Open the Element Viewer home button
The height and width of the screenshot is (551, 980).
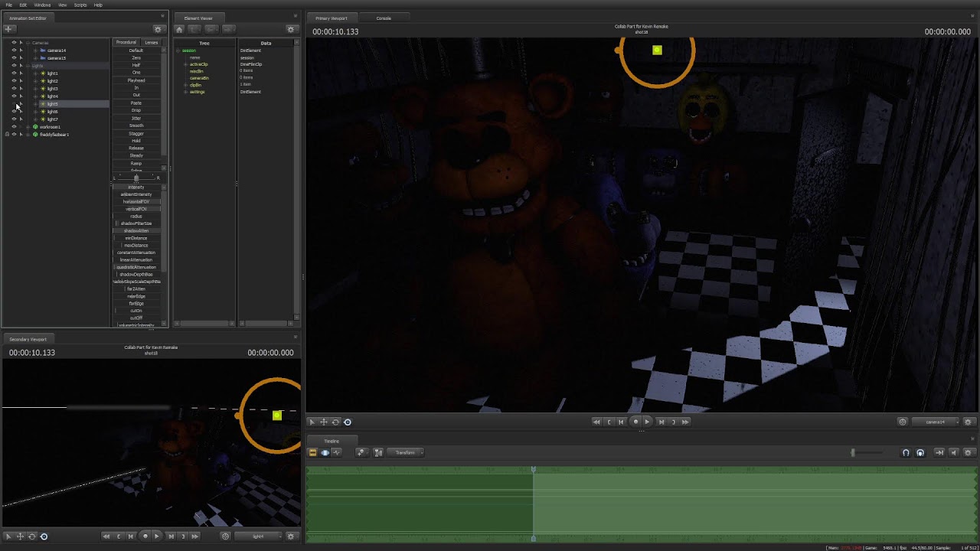[179, 29]
